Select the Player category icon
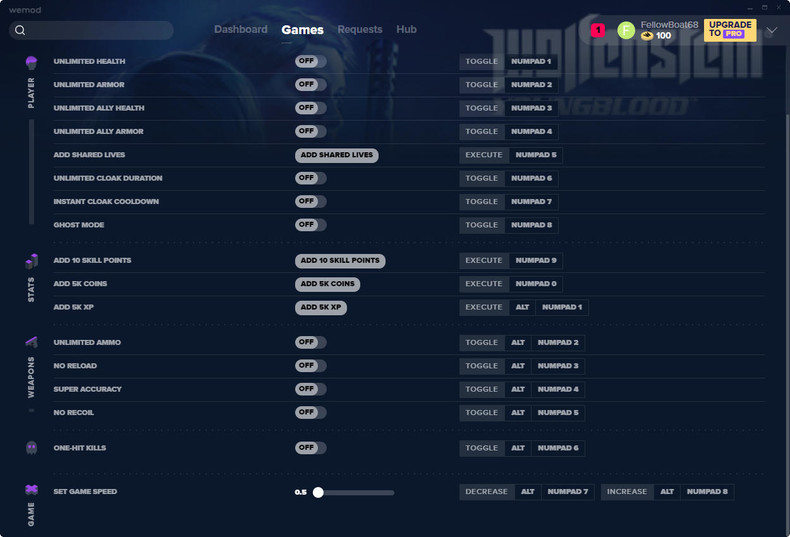This screenshot has width=790, height=537. (31, 62)
